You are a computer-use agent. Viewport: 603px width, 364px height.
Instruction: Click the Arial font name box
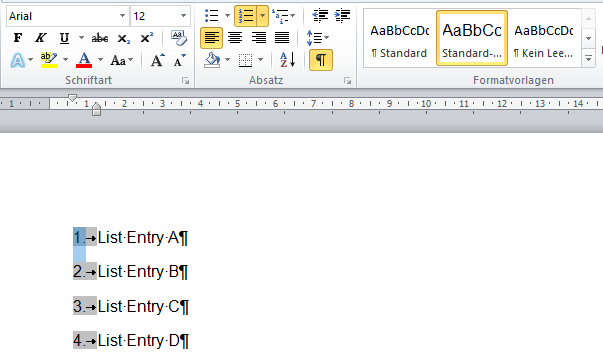tap(63, 16)
